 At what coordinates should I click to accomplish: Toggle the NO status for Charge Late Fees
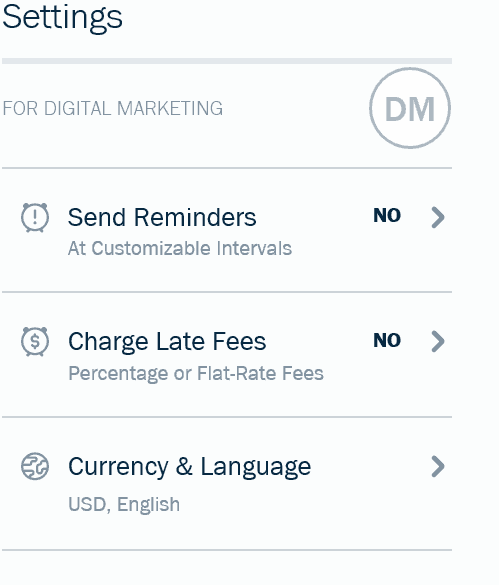(387, 340)
